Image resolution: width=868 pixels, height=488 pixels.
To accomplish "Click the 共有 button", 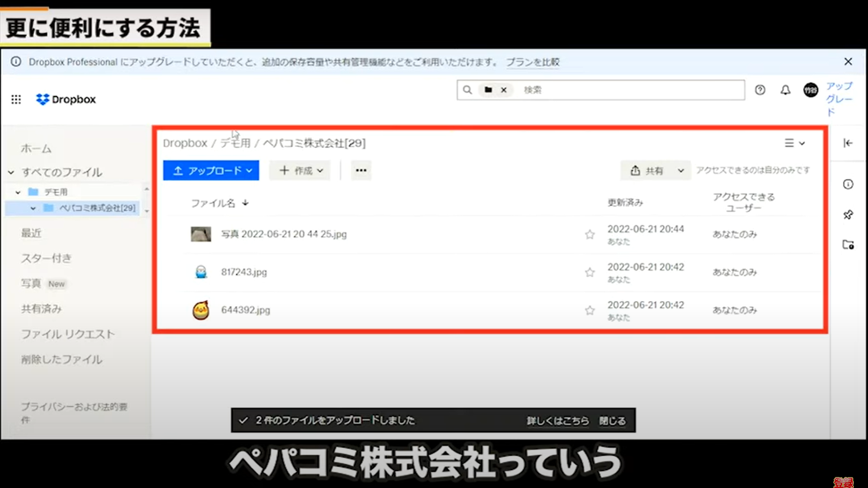I will (647, 171).
